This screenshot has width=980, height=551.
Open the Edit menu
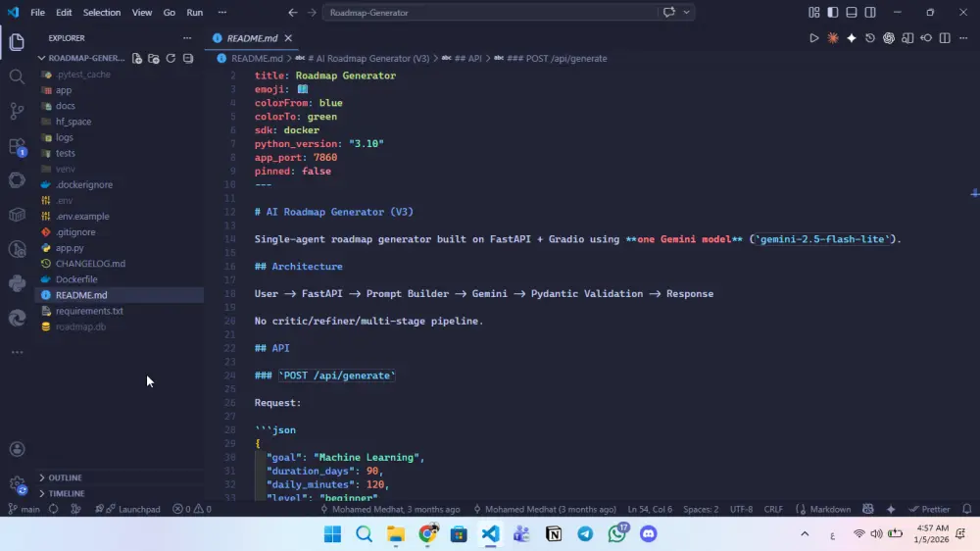pos(64,13)
